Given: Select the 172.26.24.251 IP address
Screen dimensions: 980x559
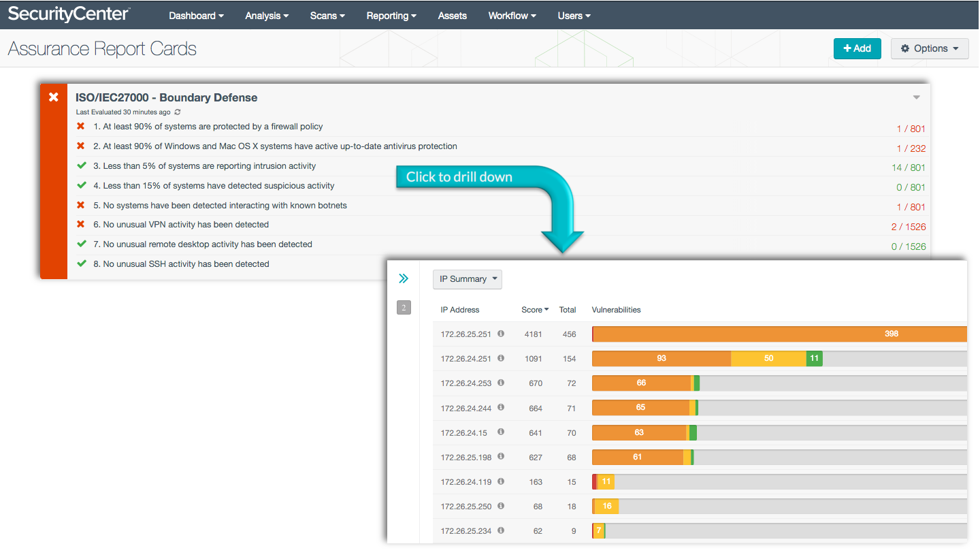Looking at the screenshot, I should 466,359.
